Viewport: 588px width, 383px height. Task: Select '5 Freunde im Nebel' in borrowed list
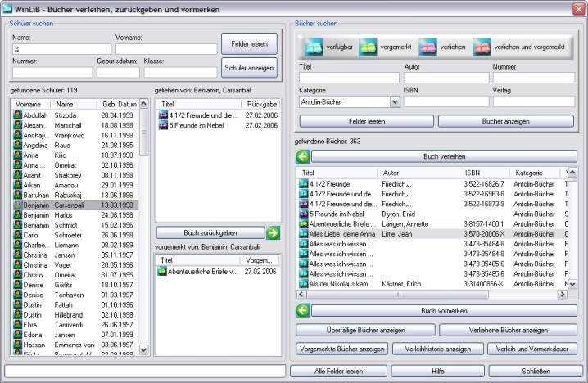tap(197, 125)
